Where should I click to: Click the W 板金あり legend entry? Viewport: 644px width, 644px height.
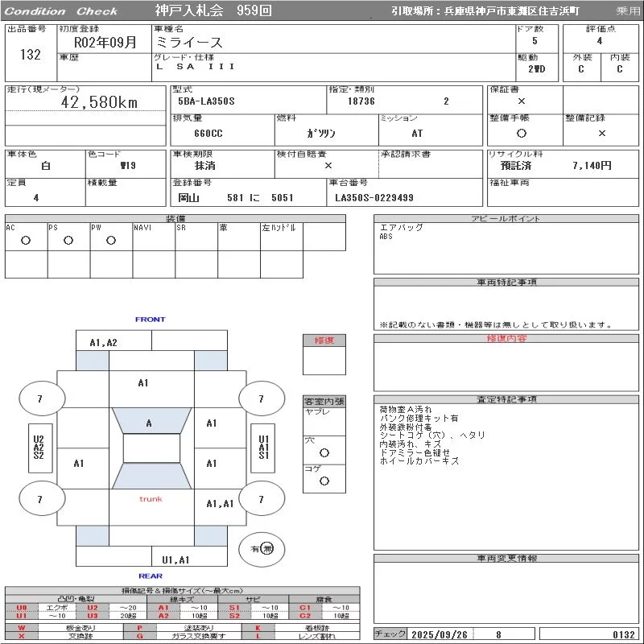click(64, 628)
